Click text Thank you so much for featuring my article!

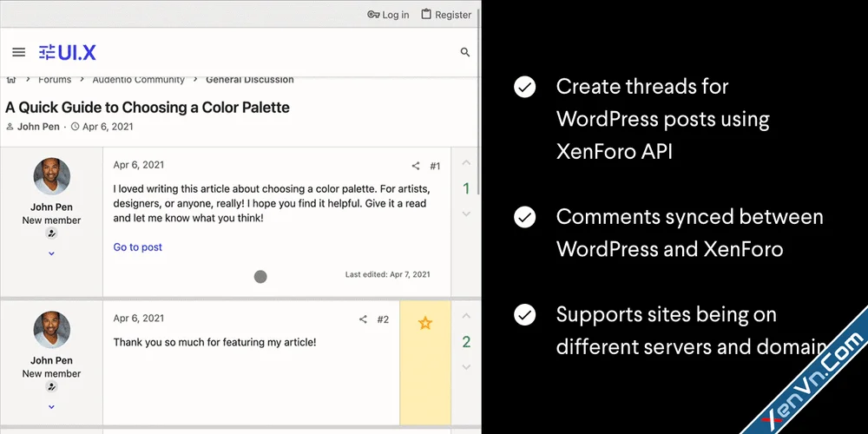coord(214,343)
